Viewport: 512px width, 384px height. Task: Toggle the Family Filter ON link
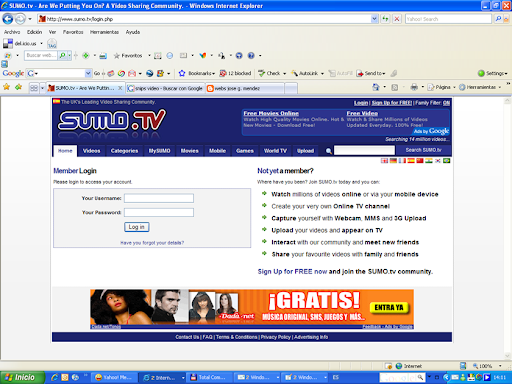446,103
